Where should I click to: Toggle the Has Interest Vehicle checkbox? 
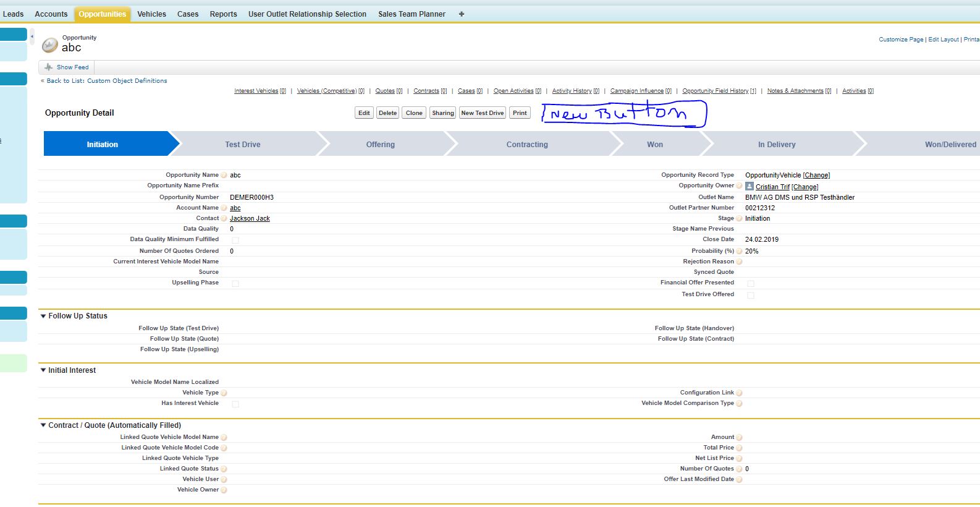pyautogui.click(x=235, y=404)
